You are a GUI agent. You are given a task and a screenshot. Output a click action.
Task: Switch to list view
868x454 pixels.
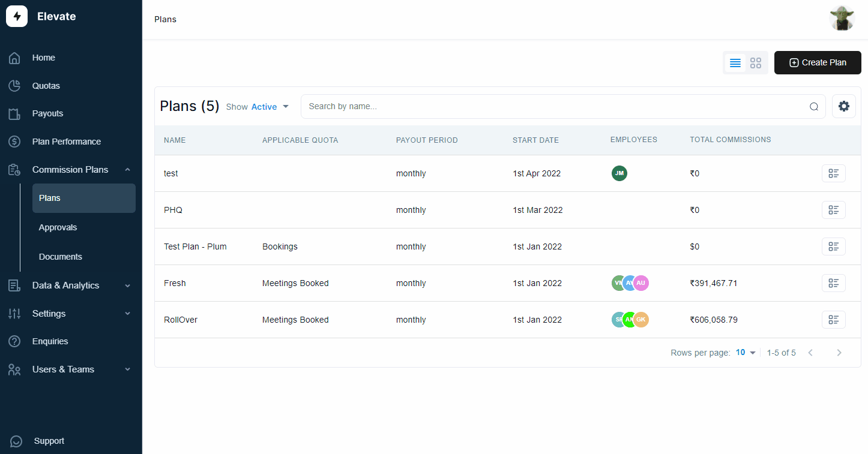coord(735,63)
